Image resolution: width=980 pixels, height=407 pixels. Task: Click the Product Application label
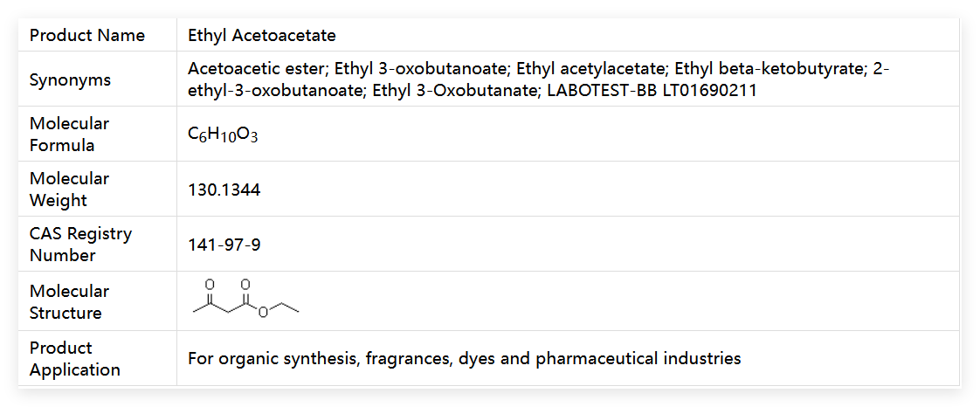75,359
